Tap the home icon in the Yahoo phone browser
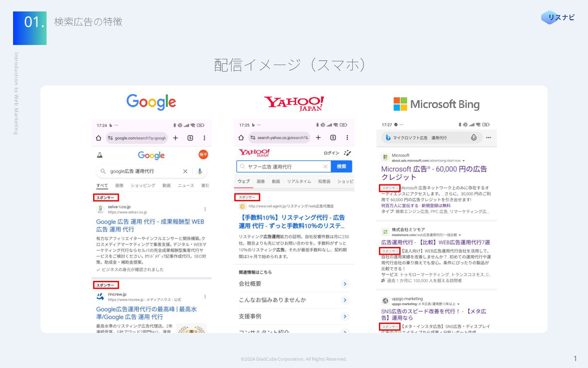The image size is (588, 368). pos(241,138)
